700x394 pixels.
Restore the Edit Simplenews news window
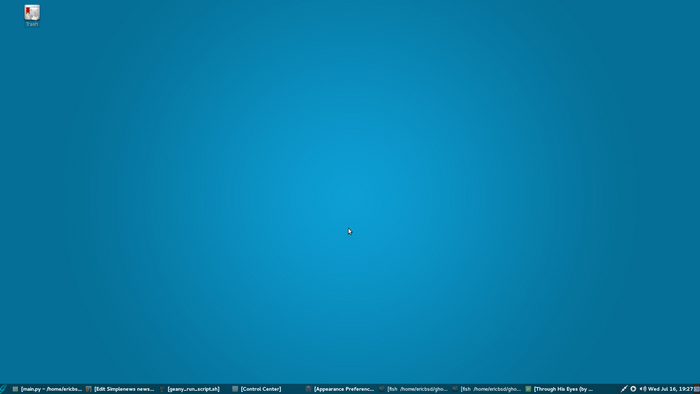(x=120, y=389)
